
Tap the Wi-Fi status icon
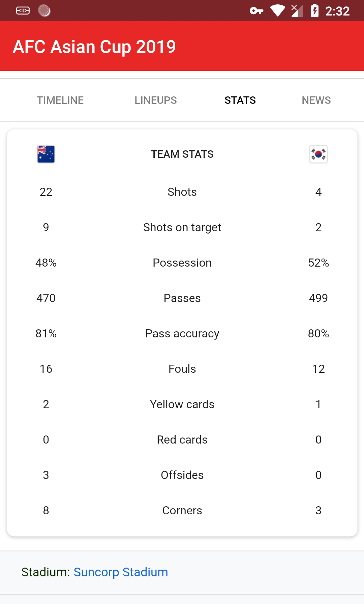(278, 11)
